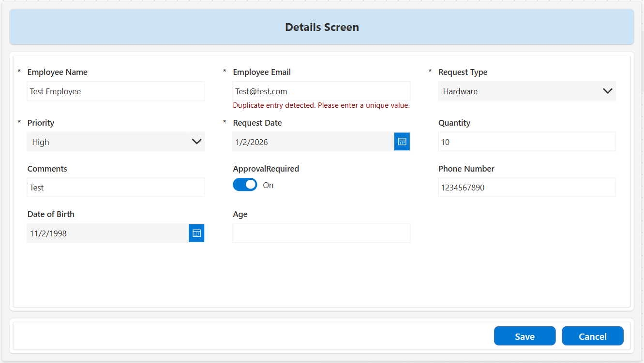Click the Save button
Viewport: 644px width, 363px height.
[x=524, y=336]
